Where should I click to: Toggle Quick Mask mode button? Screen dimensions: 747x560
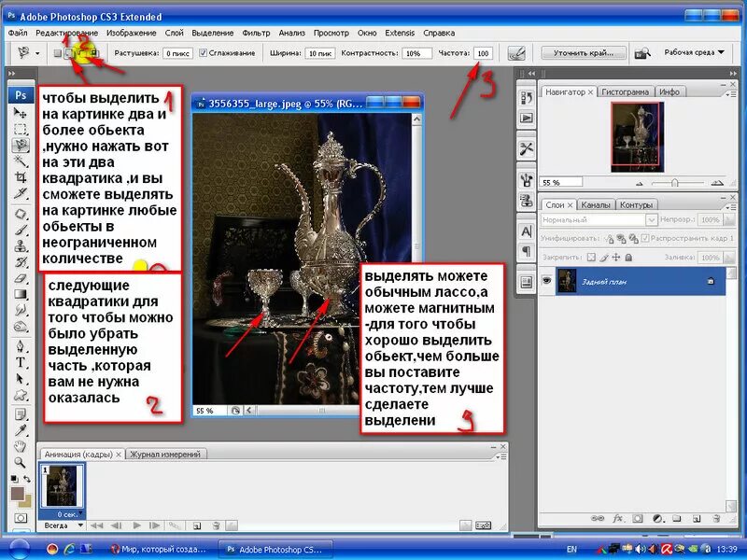(x=21, y=518)
